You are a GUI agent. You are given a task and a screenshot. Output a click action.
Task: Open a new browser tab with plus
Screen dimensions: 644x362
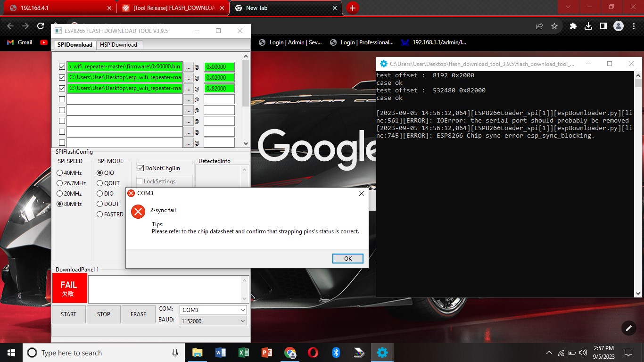(x=352, y=8)
